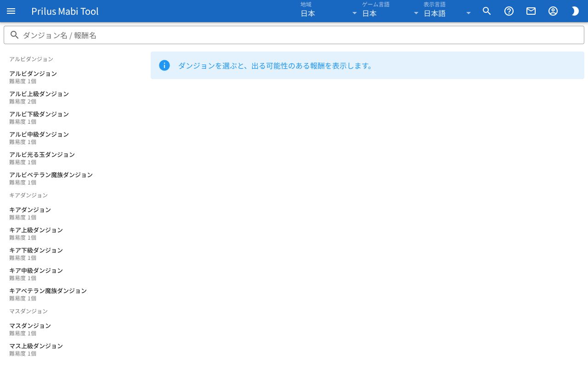The width and height of the screenshot is (588, 368).
Task: Toggle dark mode with moon icon
Action: [x=575, y=11]
